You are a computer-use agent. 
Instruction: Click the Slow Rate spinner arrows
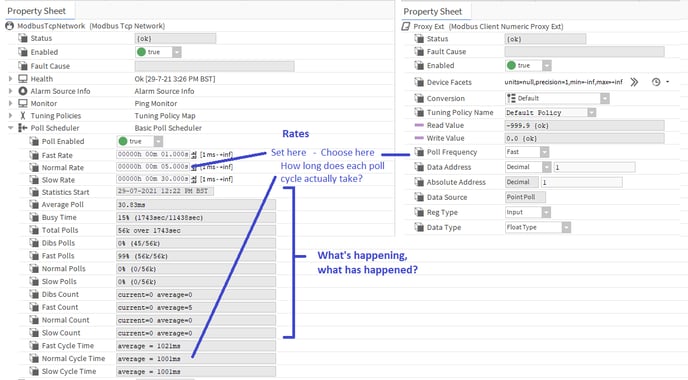[194, 179]
